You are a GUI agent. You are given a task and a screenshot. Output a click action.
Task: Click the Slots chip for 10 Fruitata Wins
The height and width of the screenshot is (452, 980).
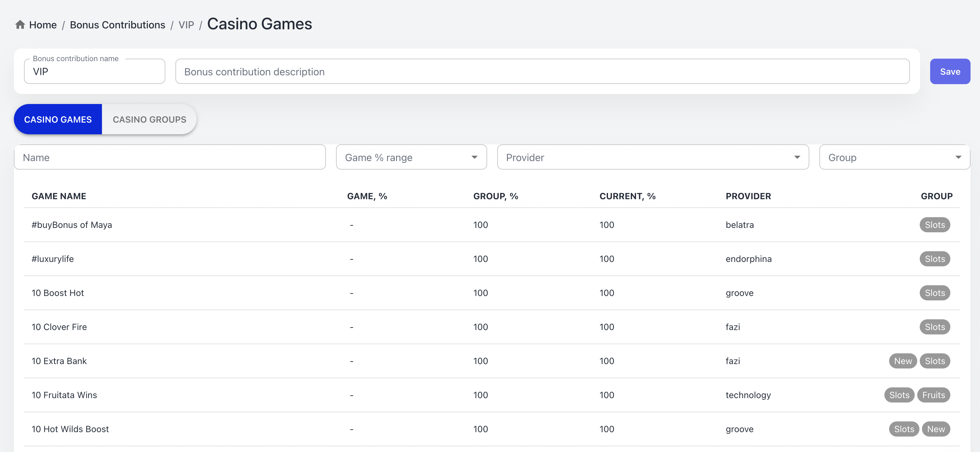coord(899,395)
